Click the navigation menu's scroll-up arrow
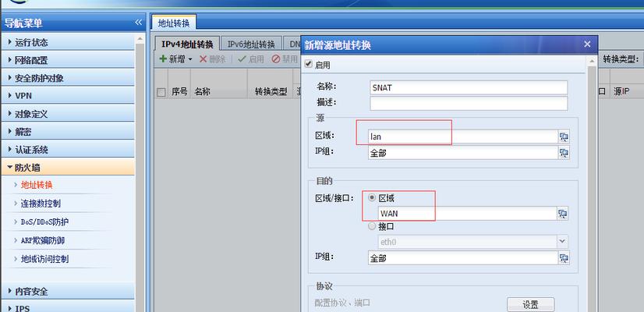Screen dimensions: 644x312 coord(140,40)
